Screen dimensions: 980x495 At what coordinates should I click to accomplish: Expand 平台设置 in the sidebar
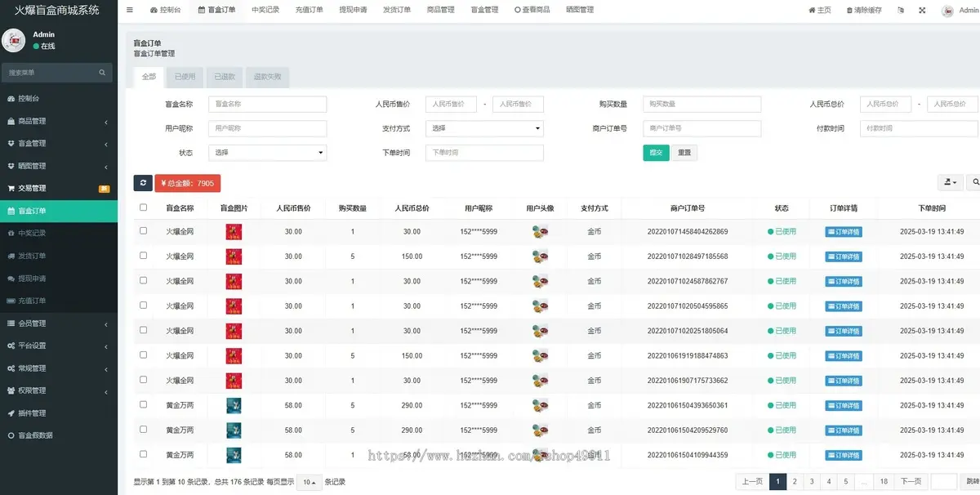(59, 346)
